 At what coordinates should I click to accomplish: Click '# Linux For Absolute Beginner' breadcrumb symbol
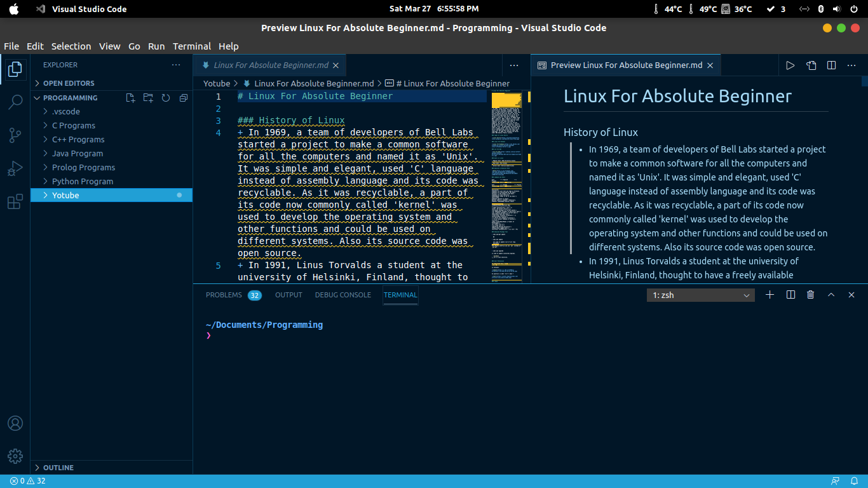pyautogui.click(x=447, y=83)
